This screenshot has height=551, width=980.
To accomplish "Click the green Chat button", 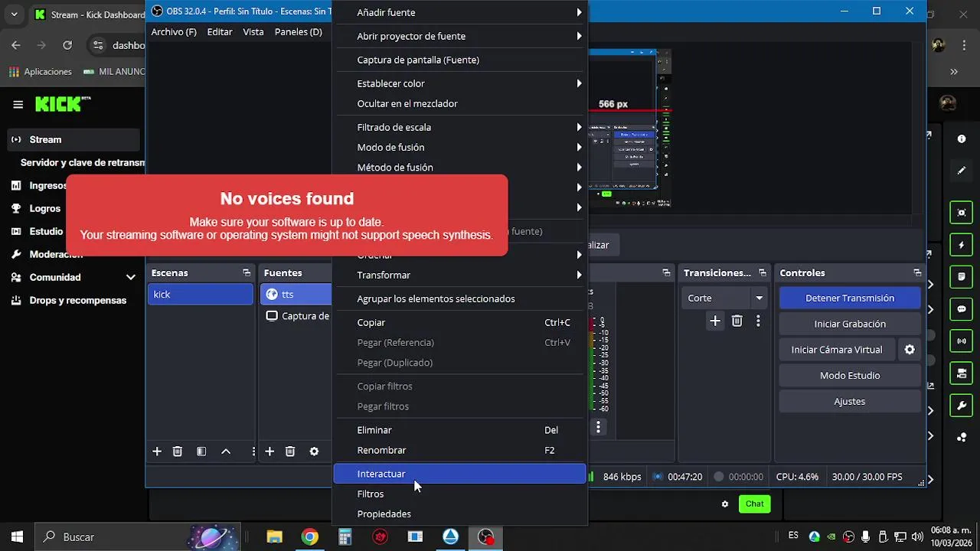I will pos(754,504).
